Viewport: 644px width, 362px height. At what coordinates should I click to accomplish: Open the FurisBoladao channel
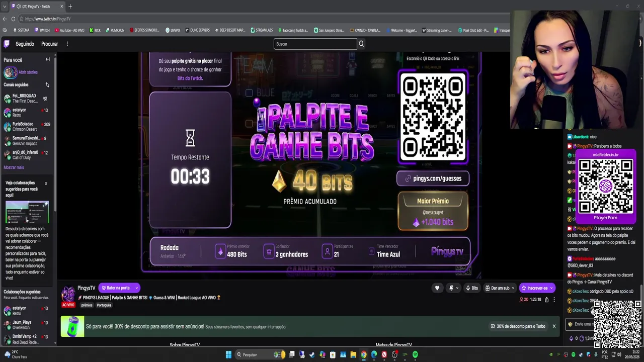[27, 127]
